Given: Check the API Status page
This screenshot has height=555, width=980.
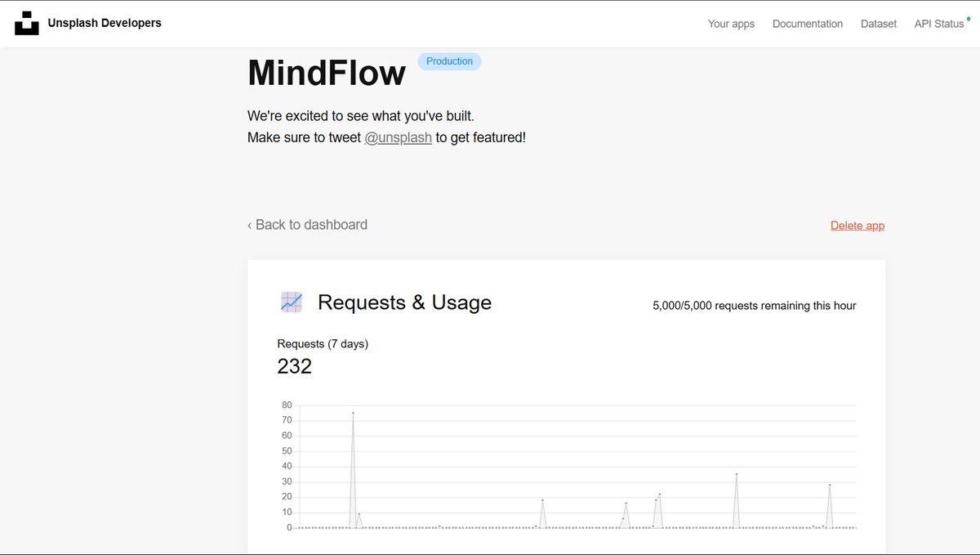Looking at the screenshot, I should [x=939, y=24].
